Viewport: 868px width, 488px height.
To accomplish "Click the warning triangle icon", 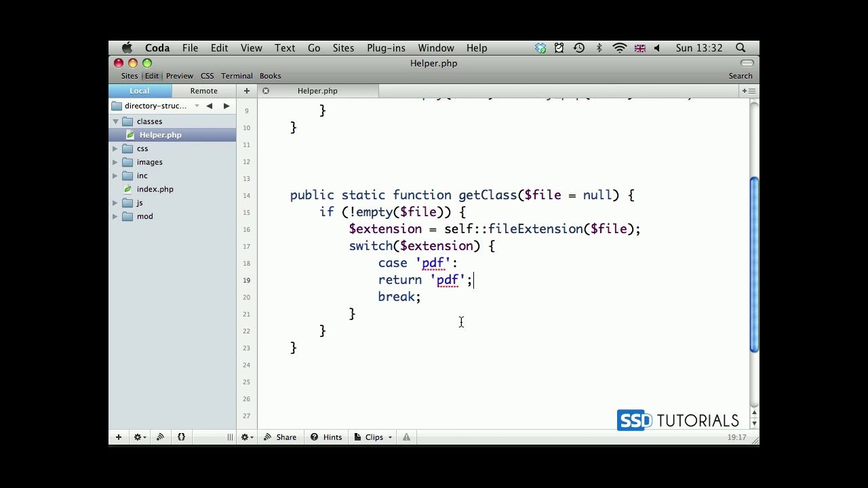I will (x=406, y=437).
